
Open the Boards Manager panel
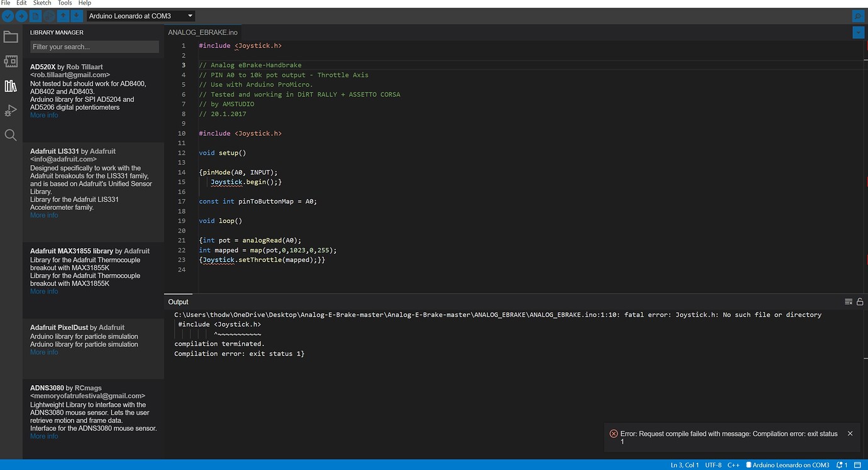coord(11,61)
